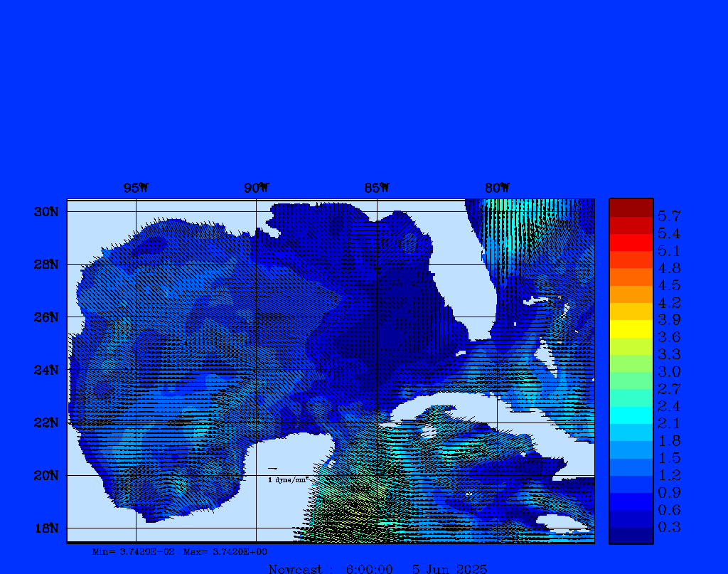
Task: Click the 95W longitude label
Action: pos(136,188)
